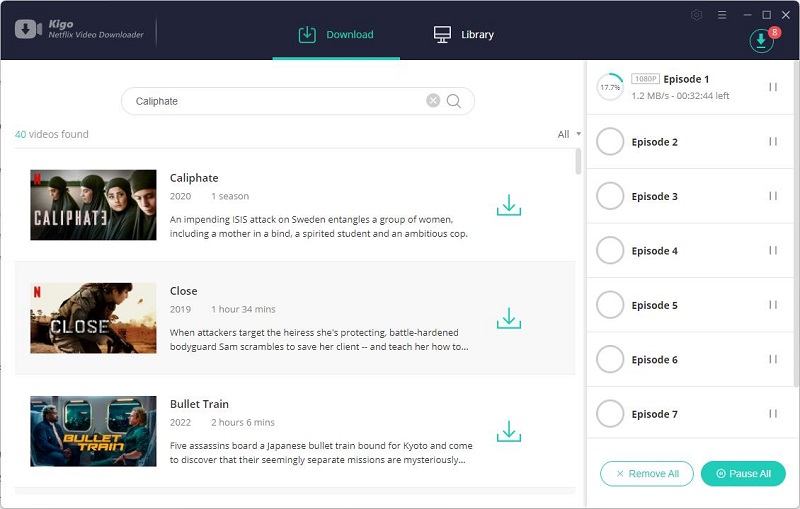The height and width of the screenshot is (509, 800).
Task: Open the download queue icon with badge 8
Action: click(x=761, y=40)
